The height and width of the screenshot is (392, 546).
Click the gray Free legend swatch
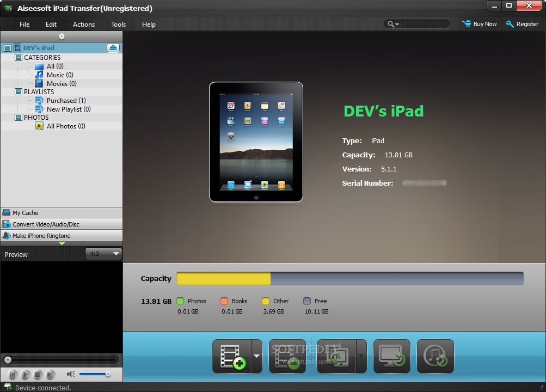[x=307, y=301]
